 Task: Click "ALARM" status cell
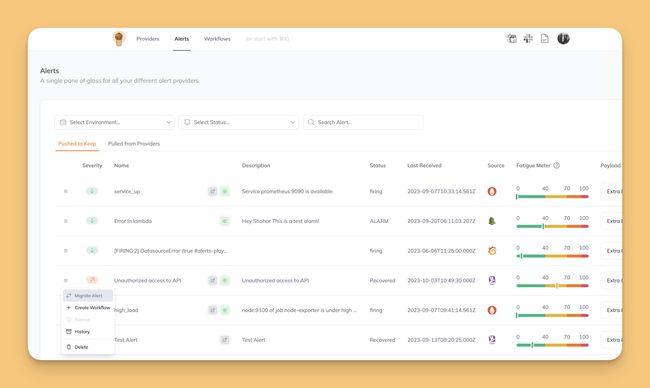coord(379,221)
